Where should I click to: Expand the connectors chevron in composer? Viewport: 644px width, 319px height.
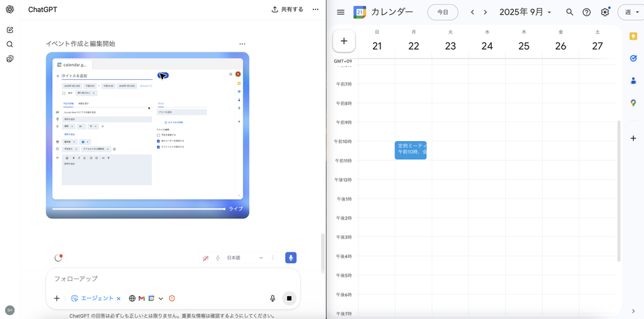(161, 298)
